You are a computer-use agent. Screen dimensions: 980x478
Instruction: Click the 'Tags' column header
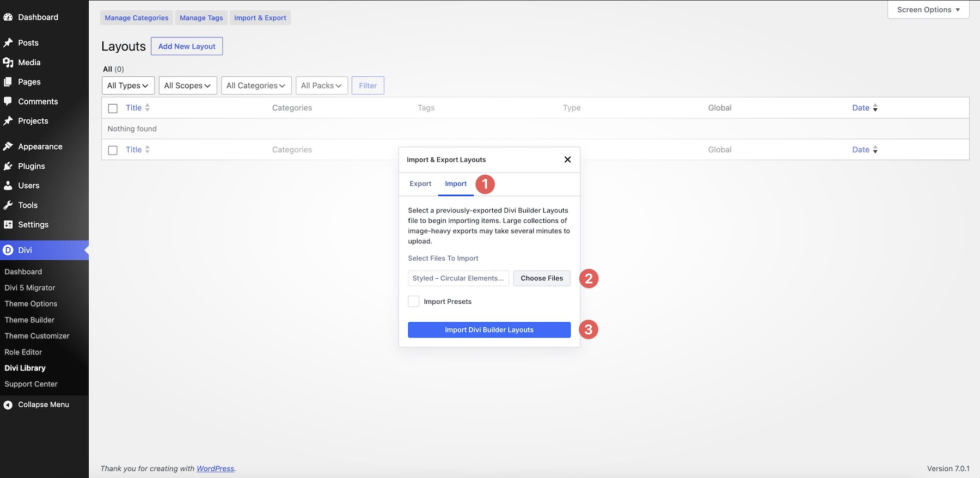click(x=426, y=108)
